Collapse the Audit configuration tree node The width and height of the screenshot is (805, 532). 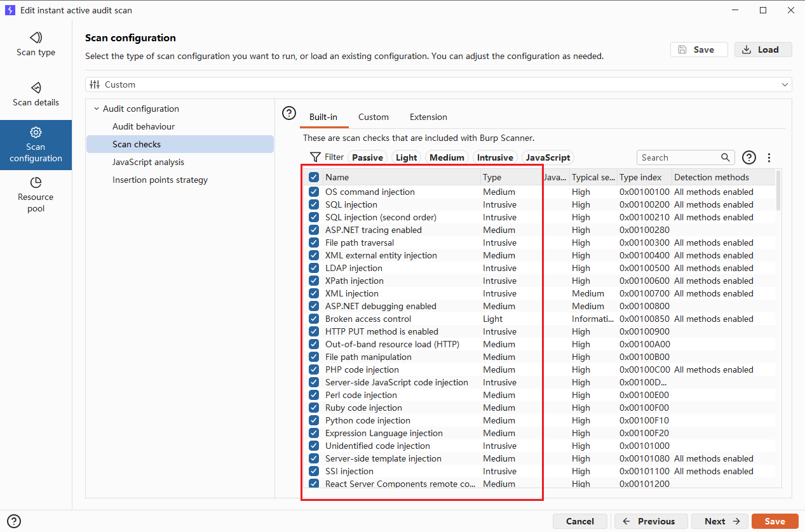(x=97, y=109)
